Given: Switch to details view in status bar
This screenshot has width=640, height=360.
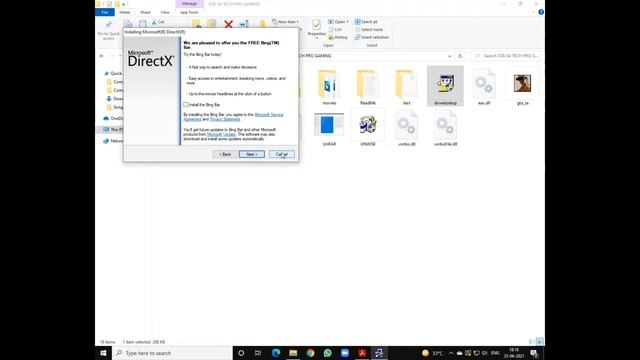Looking at the screenshot, I should pyautogui.click(x=531, y=342).
